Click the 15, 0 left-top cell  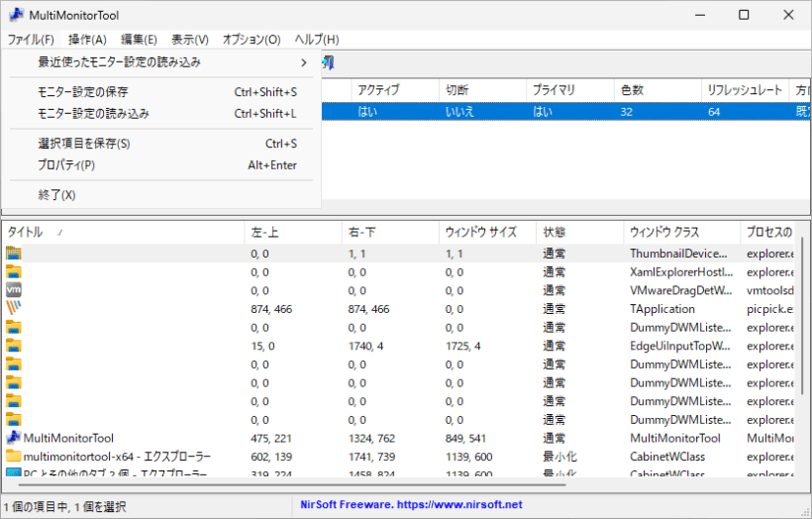(x=262, y=346)
